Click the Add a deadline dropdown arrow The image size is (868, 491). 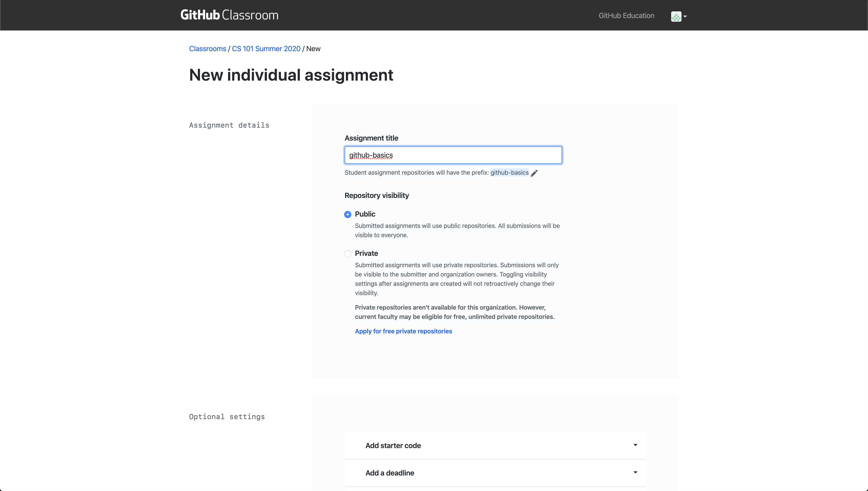[636, 472]
